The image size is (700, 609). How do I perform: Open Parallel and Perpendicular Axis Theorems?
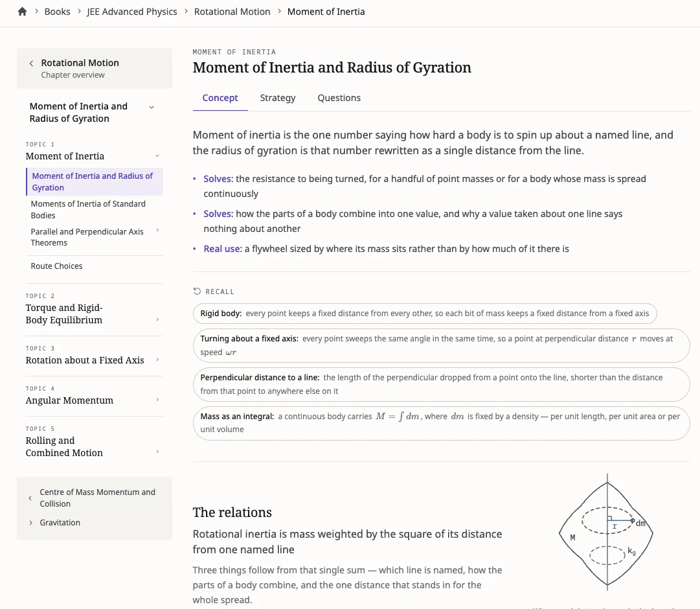click(x=87, y=237)
